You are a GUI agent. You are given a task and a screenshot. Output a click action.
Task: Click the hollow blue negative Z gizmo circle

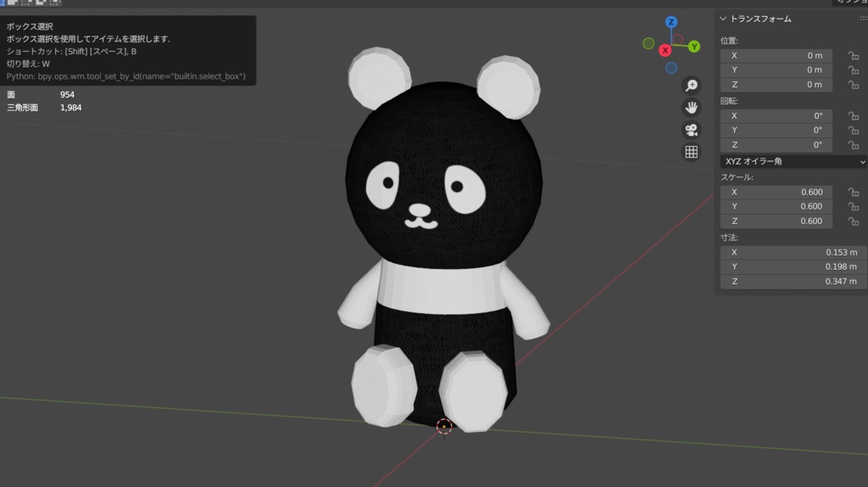click(671, 68)
